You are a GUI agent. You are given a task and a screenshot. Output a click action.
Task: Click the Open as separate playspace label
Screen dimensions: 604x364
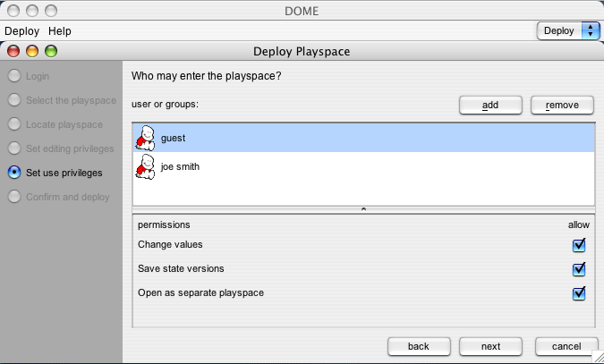[x=200, y=292]
